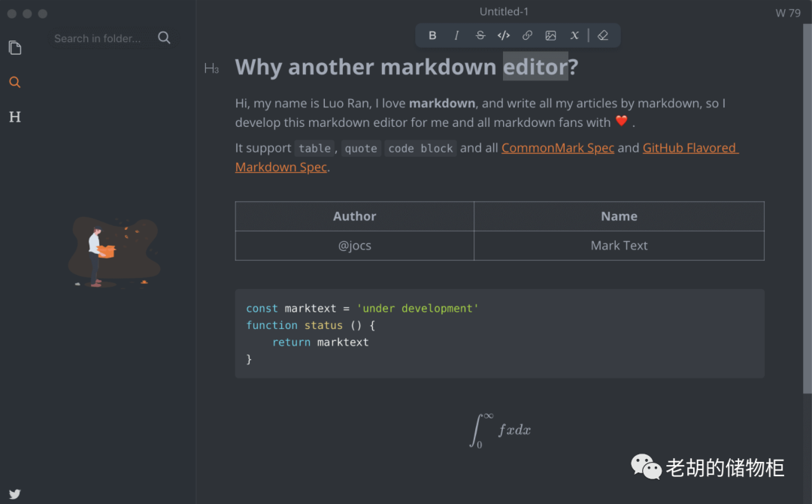Viewport: 812px width, 504px height.
Task: Open the files panel in the sidebar
Action: click(x=15, y=48)
